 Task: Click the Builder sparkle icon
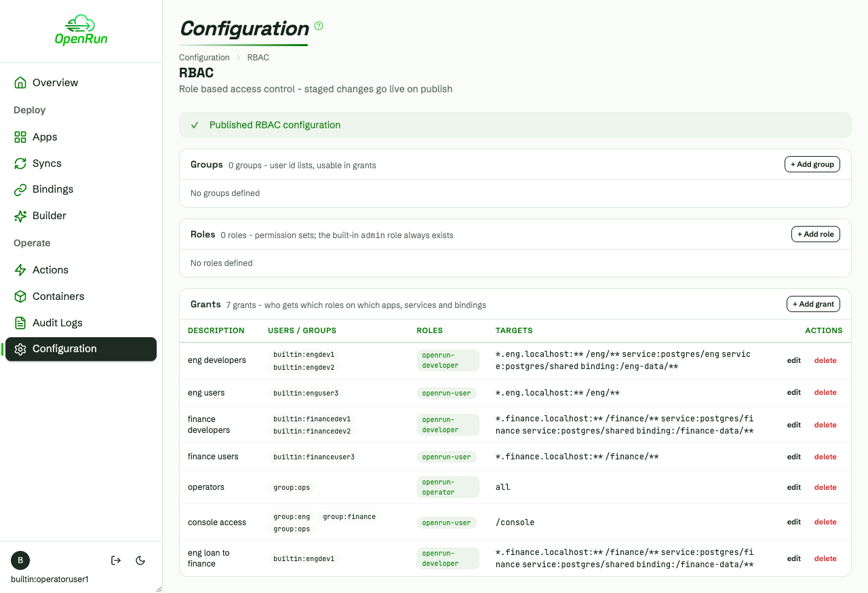point(20,216)
